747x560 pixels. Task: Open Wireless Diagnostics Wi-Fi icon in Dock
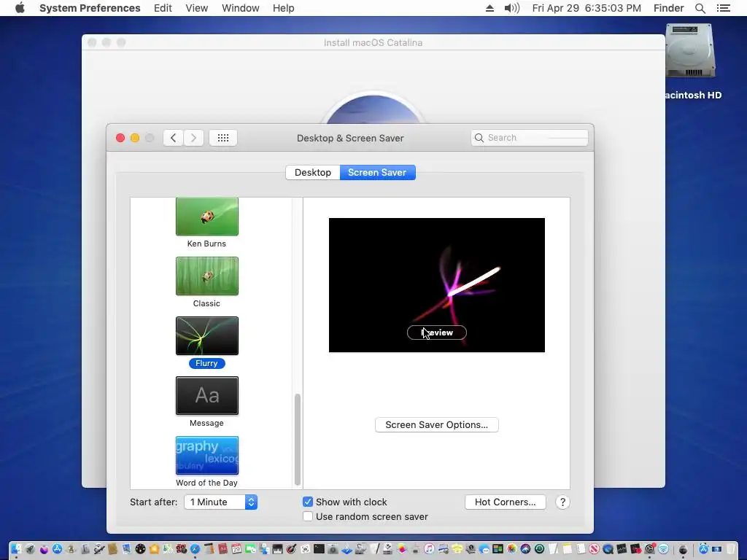(x=663, y=549)
